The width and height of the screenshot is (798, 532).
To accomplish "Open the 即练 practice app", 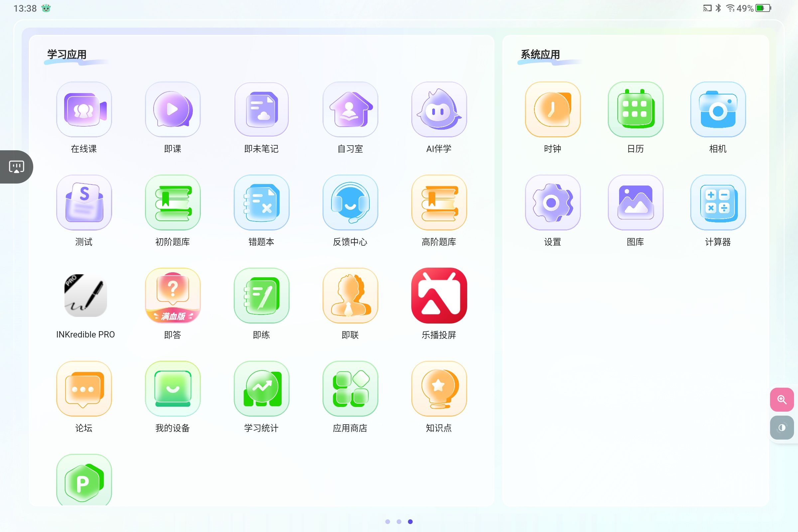I will [261, 296].
